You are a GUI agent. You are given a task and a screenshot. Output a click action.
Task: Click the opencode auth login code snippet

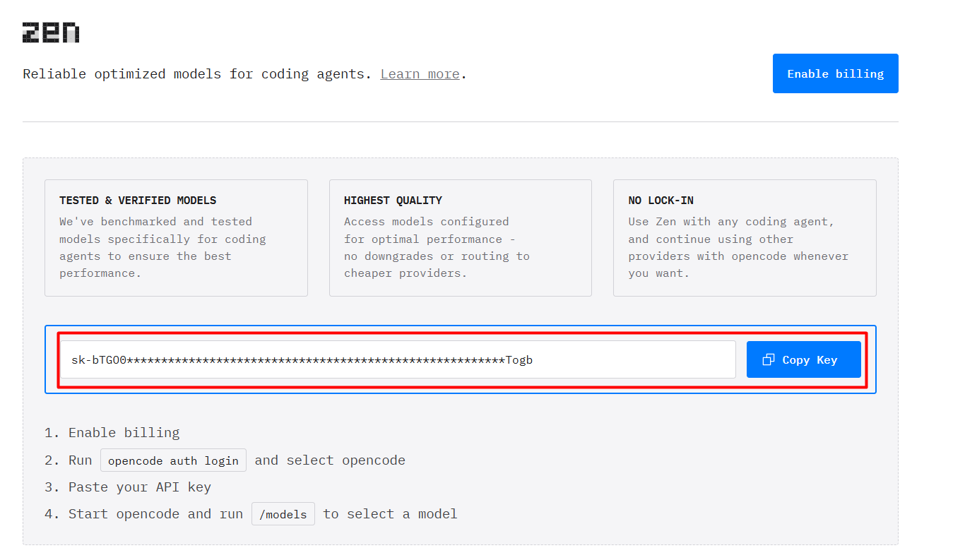point(173,460)
